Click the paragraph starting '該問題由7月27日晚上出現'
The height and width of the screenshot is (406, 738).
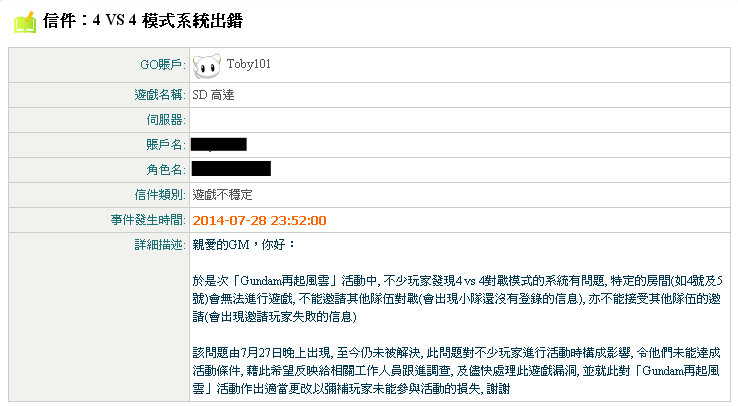coord(457,371)
